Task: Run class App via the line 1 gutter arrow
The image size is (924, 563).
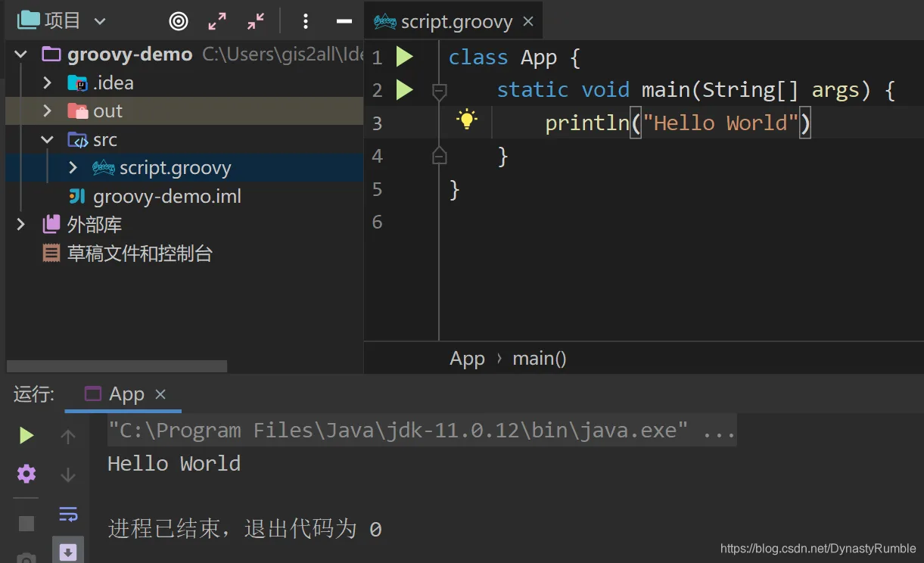Action: [x=405, y=57]
